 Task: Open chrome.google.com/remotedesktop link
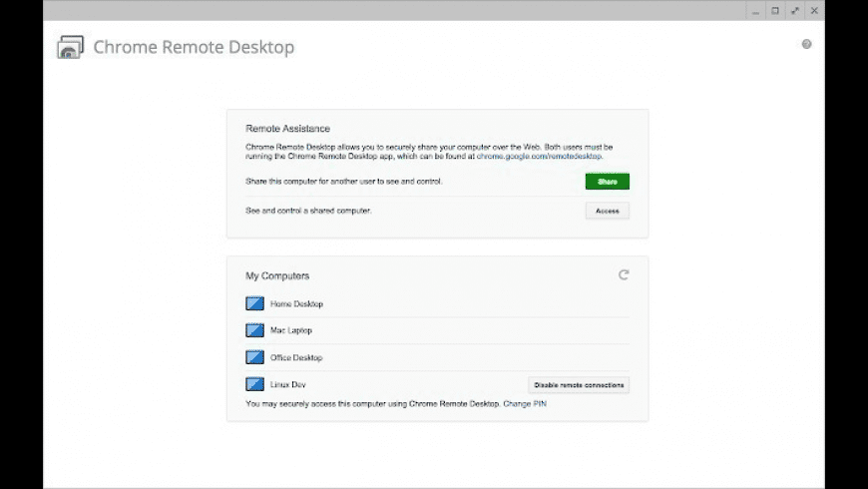point(539,156)
